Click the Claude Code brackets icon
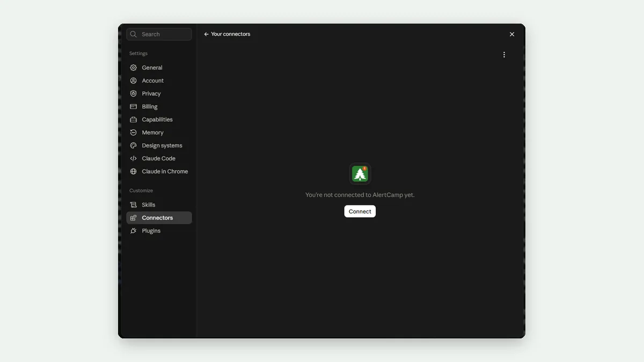The image size is (644, 362). 134,158
